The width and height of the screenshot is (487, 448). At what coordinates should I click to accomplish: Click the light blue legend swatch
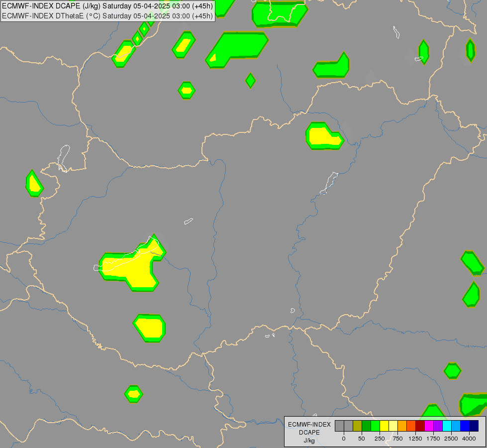pos(456,426)
